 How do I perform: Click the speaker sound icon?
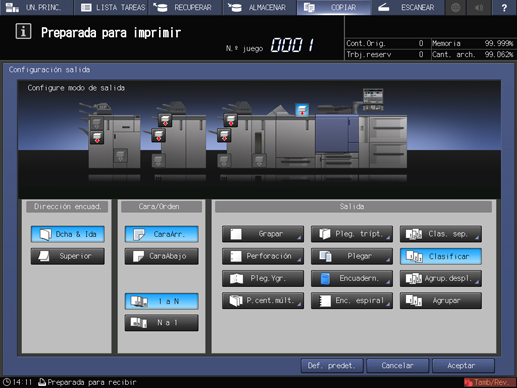(x=479, y=7)
